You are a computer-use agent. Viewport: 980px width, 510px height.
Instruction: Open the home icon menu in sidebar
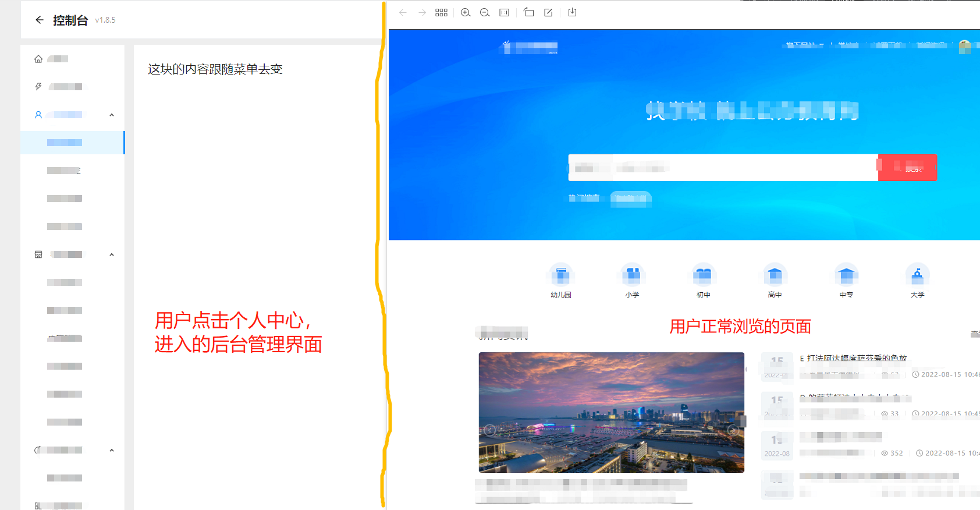(38, 59)
